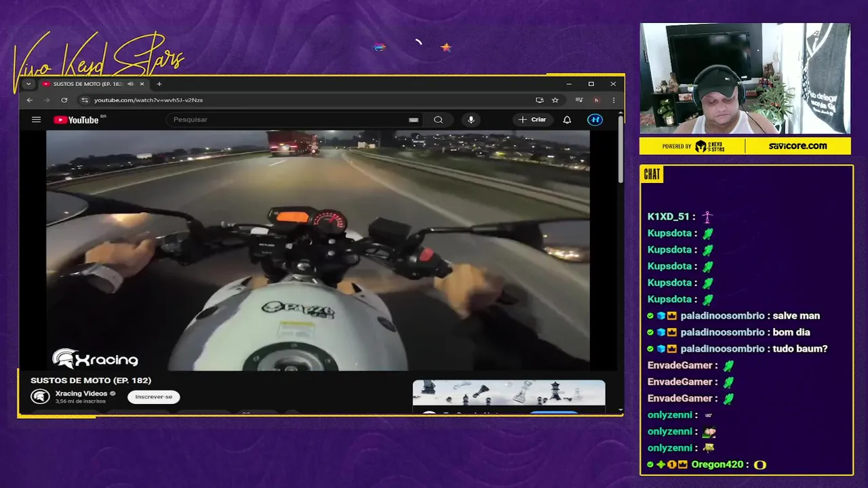Click the streamer webcam feed
This screenshot has height=488, width=868.
pyautogui.click(x=745, y=79)
